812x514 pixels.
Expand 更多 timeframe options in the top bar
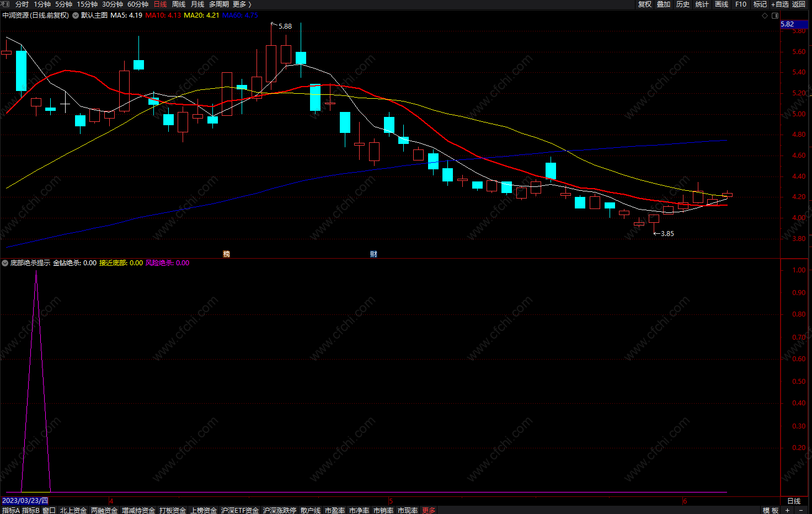(242, 4)
